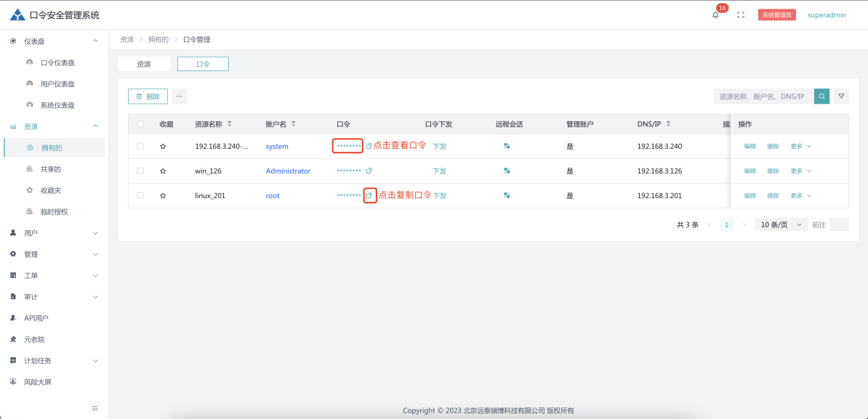Toggle fullscreen mode icon in header
Viewport: 868px width, 419px height.
pyautogui.click(x=741, y=15)
